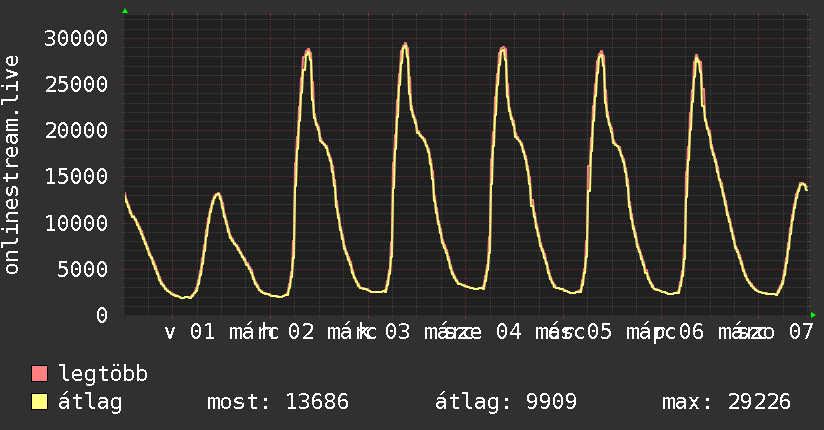Click the yellow átlag legend swatch
Viewport: 824px width, 430px height.
39,402
